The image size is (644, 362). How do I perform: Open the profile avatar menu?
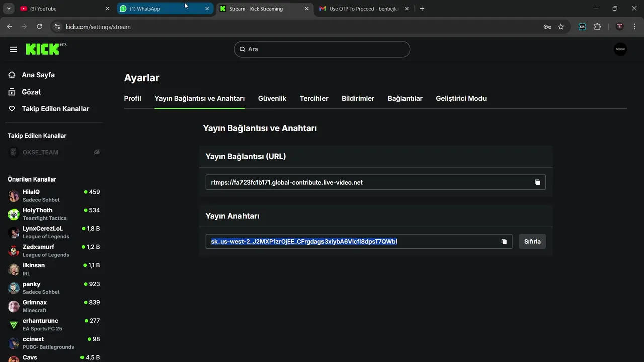pos(620,49)
